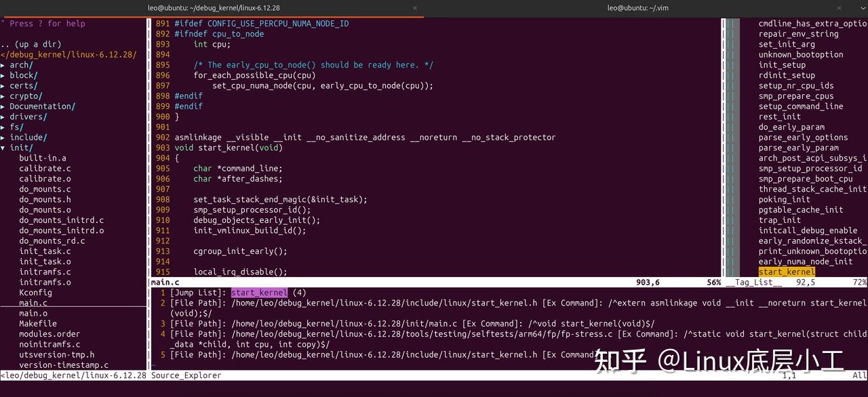Select the highlighted start_kernel tag
Image resolution: width=868 pixels, height=397 pixels.
(x=786, y=272)
